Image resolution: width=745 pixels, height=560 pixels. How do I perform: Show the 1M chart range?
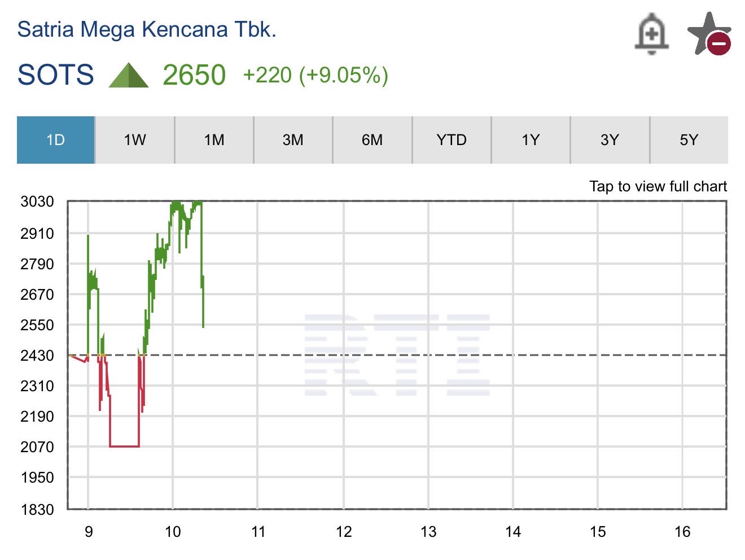[x=214, y=140]
